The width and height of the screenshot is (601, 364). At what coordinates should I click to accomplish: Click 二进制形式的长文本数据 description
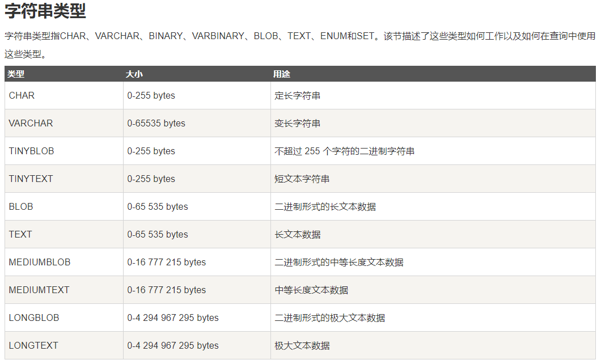point(325,207)
